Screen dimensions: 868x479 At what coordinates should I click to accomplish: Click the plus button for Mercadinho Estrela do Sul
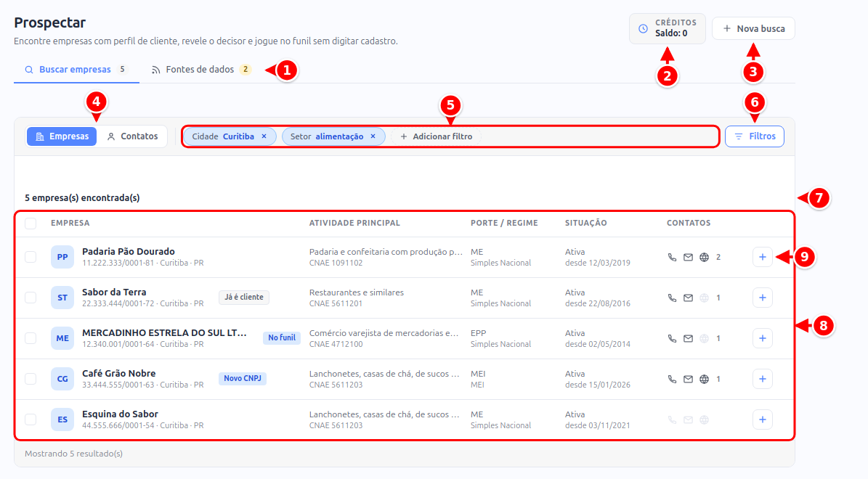762,338
